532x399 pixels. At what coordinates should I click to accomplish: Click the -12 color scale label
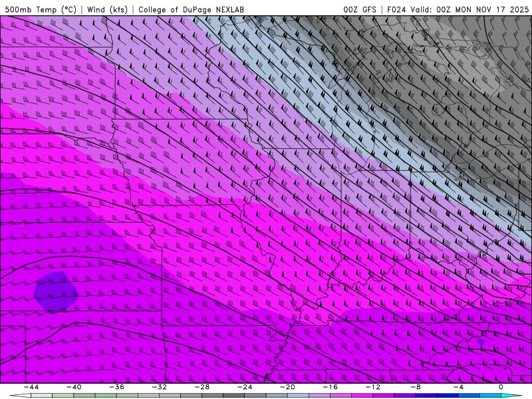(373, 387)
